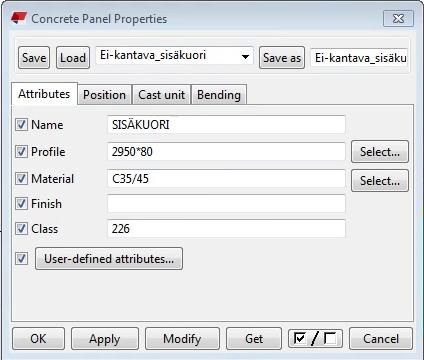Switch to the Bending tab
Image resolution: width=424 pixels, height=360 pixels.
pos(219,95)
